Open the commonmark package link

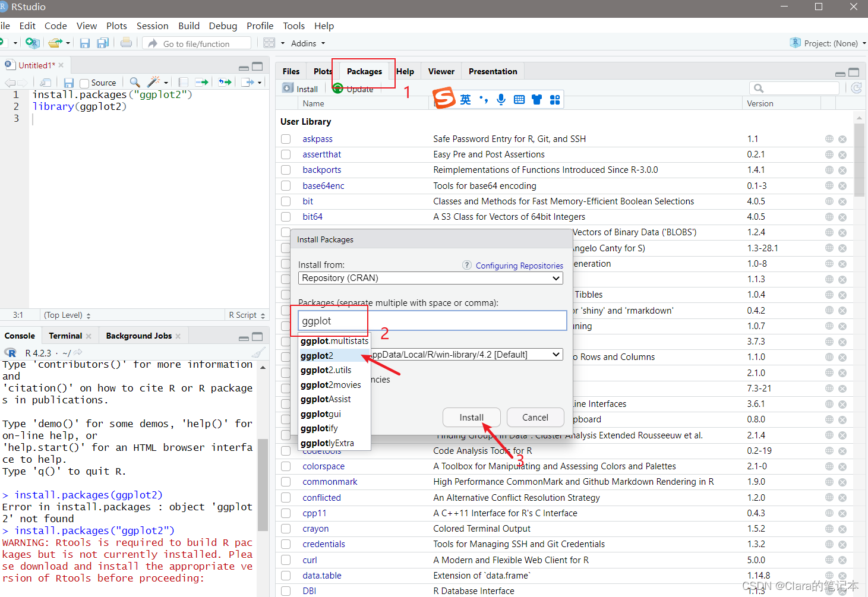click(x=330, y=482)
